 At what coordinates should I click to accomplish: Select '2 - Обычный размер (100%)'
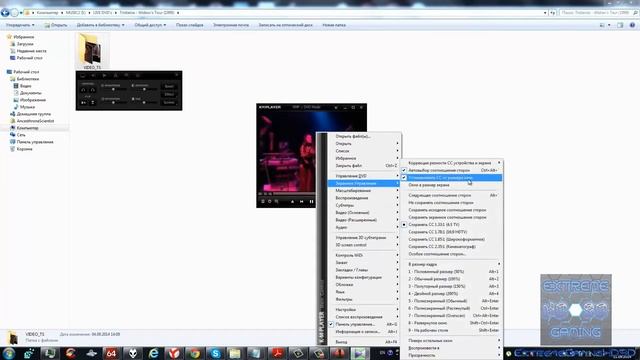coord(452,279)
